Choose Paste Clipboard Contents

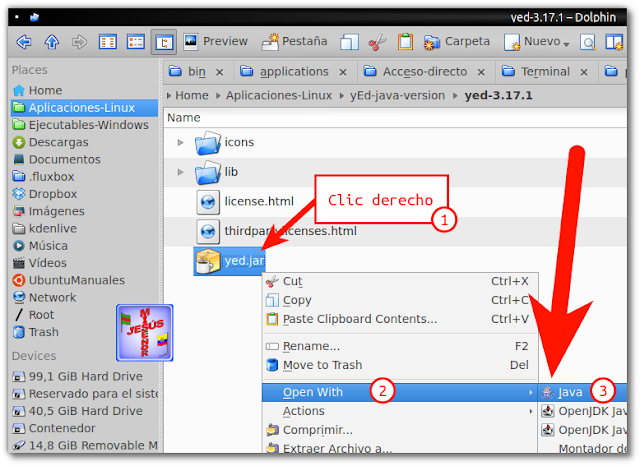400,319
